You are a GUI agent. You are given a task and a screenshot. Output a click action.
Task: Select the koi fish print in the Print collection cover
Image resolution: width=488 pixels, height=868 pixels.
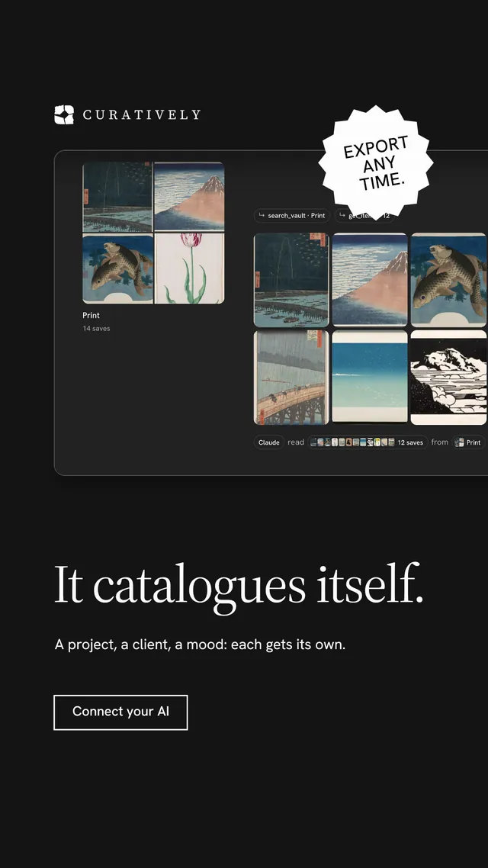click(117, 268)
